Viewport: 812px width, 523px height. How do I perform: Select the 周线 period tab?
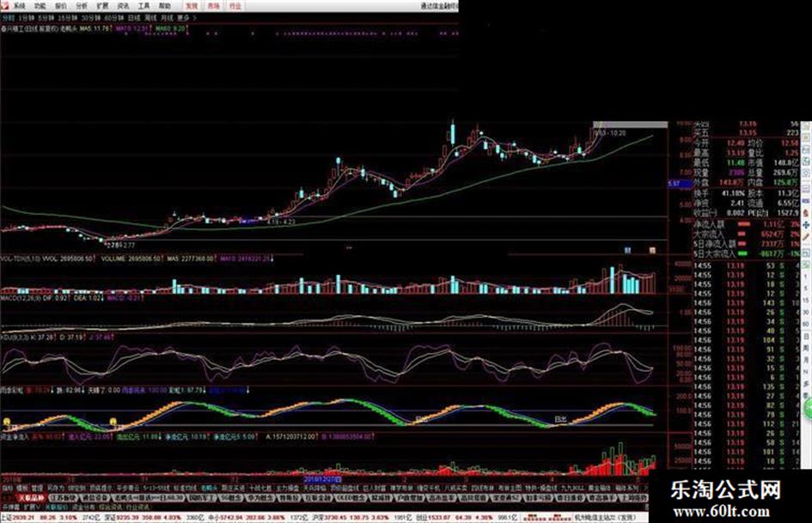150,18
